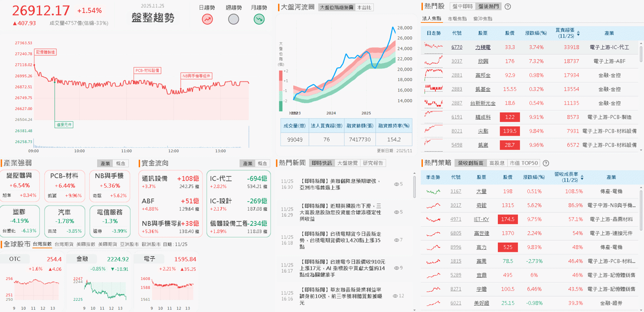
Task: Open the 大盤總覽 news tab
Action: pyautogui.click(x=347, y=163)
